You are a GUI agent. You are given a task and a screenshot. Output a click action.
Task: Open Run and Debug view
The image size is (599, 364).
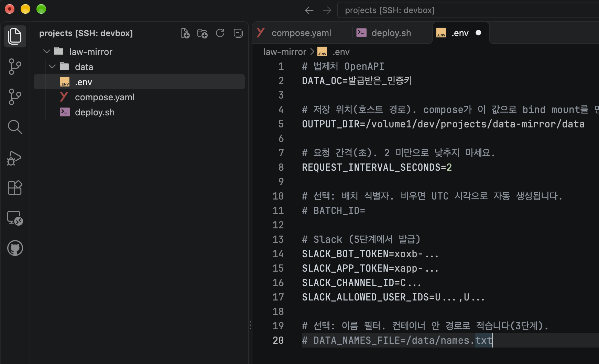(x=14, y=158)
